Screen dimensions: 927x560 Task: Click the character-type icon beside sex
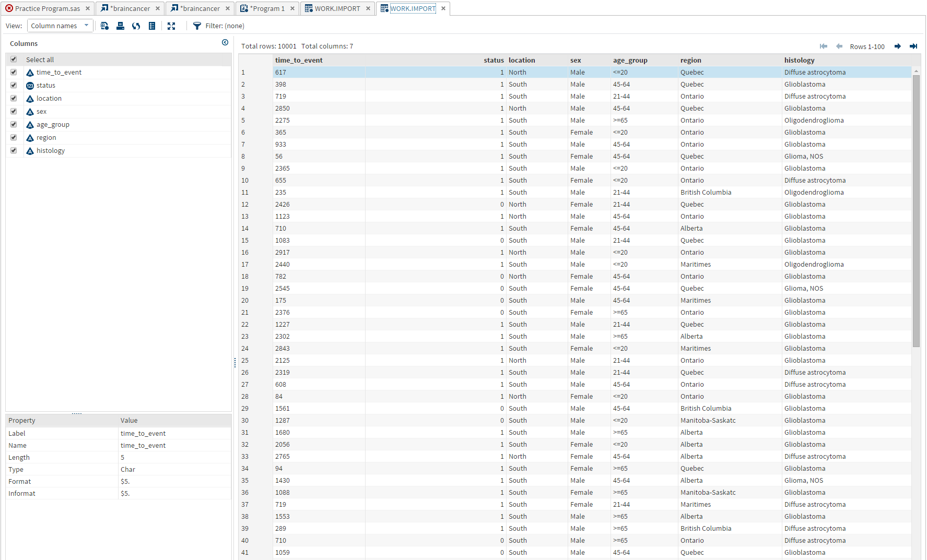click(x=30, y=112)
